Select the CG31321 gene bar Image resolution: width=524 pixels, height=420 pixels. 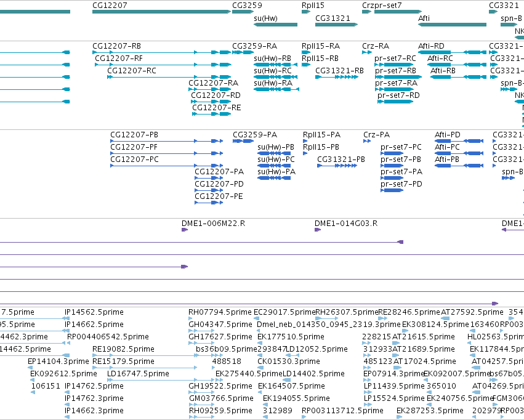[x=337, y=25]
